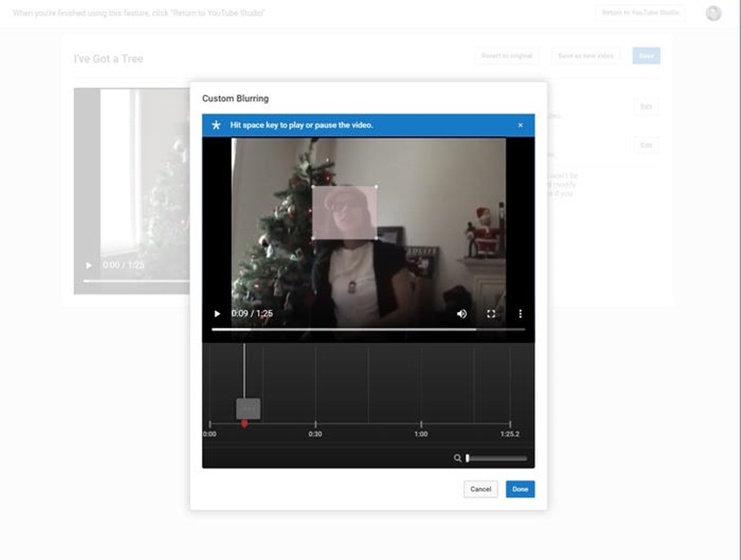Click the magnifier zoom icon below the timeline

tap(457, 458)
